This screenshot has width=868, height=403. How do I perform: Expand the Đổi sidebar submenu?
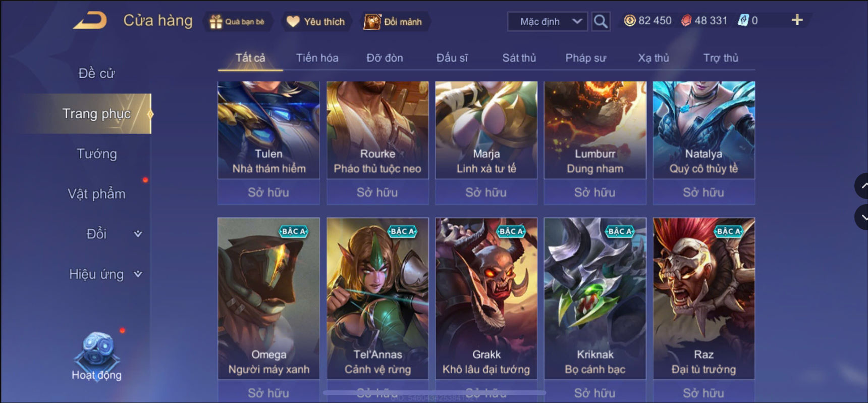point(138,234)
